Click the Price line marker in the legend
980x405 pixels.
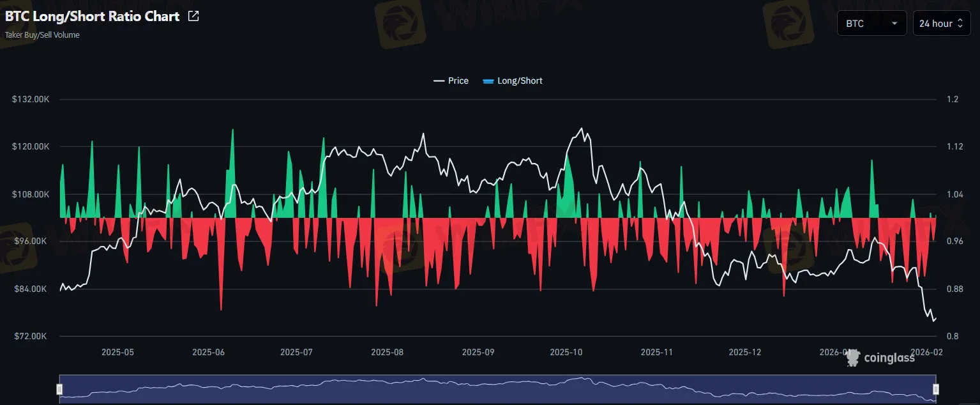pos(438,80)
